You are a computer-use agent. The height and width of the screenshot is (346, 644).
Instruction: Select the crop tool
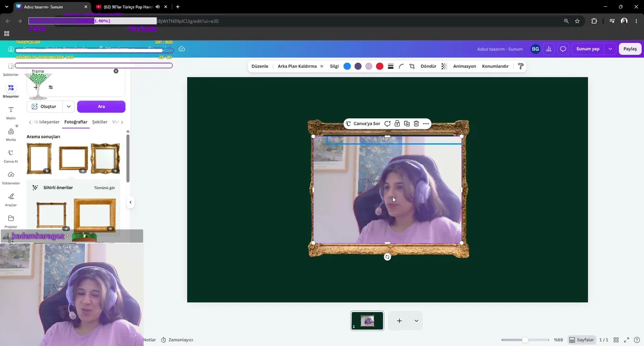click(412, 66)
